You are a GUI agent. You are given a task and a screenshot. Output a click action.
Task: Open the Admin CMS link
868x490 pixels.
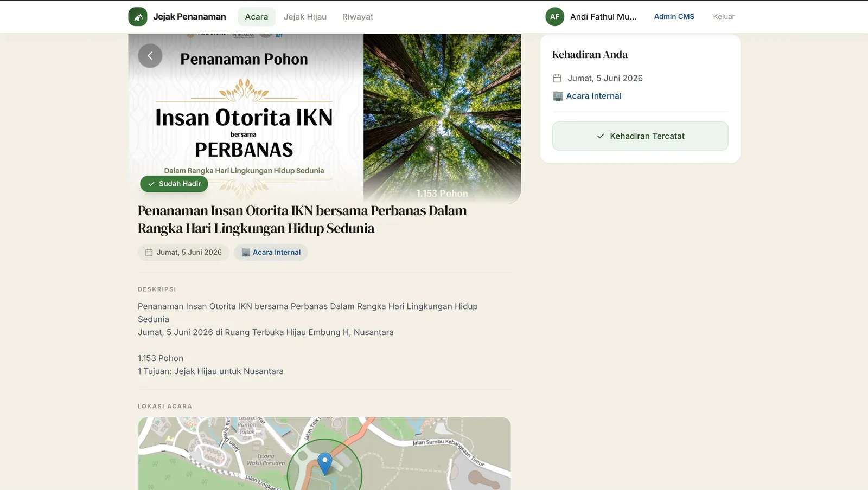(674, 17)
